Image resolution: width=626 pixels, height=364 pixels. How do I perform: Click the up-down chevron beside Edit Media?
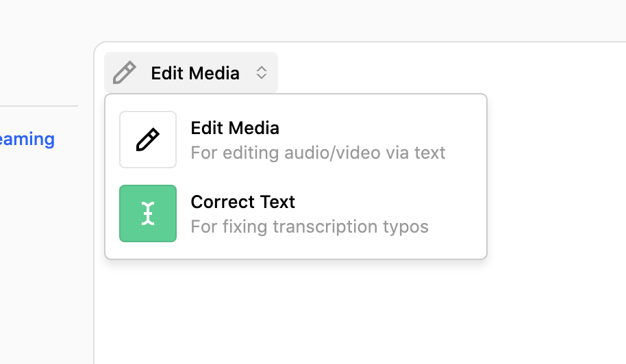[261, 73]
